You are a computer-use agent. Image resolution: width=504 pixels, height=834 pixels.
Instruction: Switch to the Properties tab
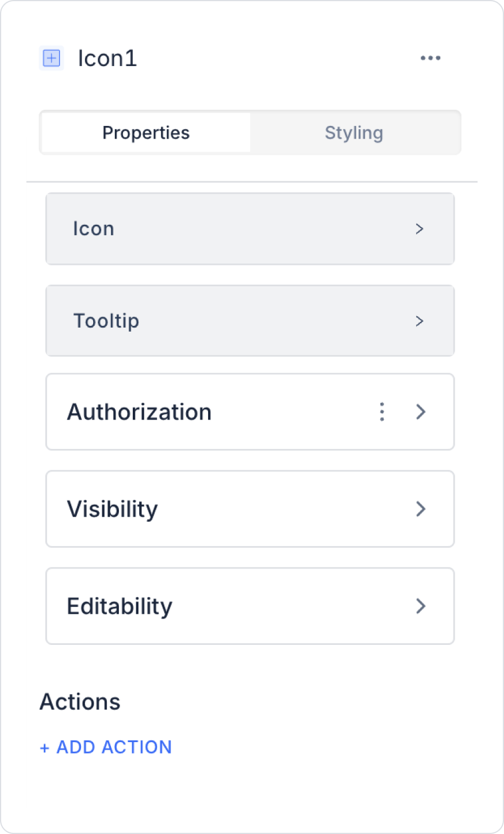point(146,133)
